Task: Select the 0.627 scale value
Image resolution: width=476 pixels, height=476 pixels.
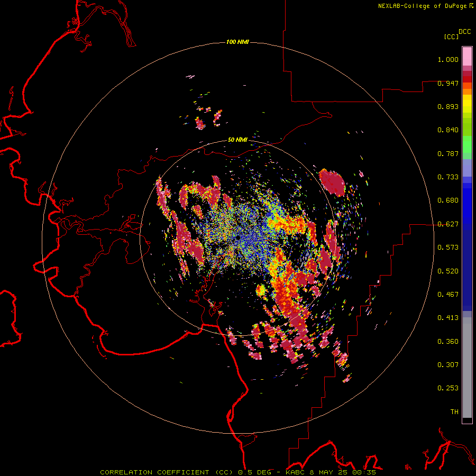Action: 448,224
